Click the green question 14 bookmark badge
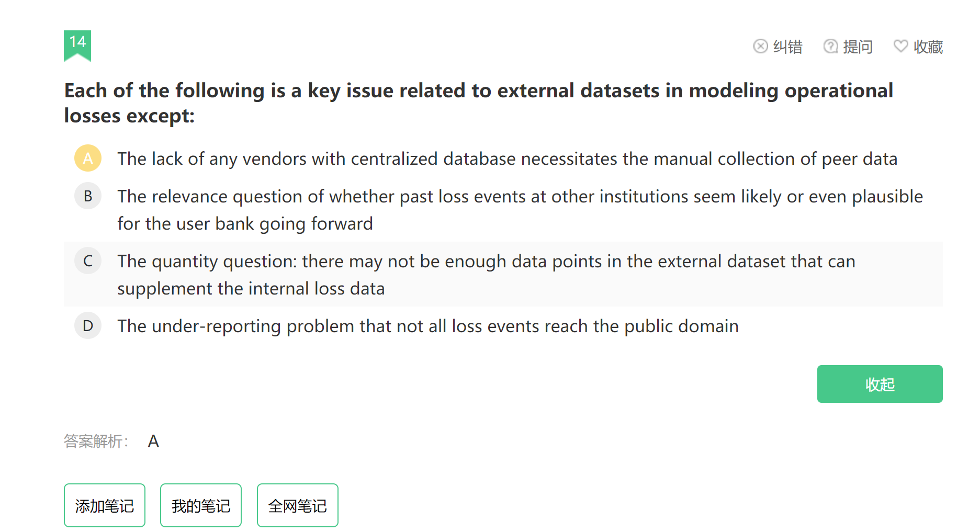This screenshot has height=532, width=980. click(x=77, y=46)
